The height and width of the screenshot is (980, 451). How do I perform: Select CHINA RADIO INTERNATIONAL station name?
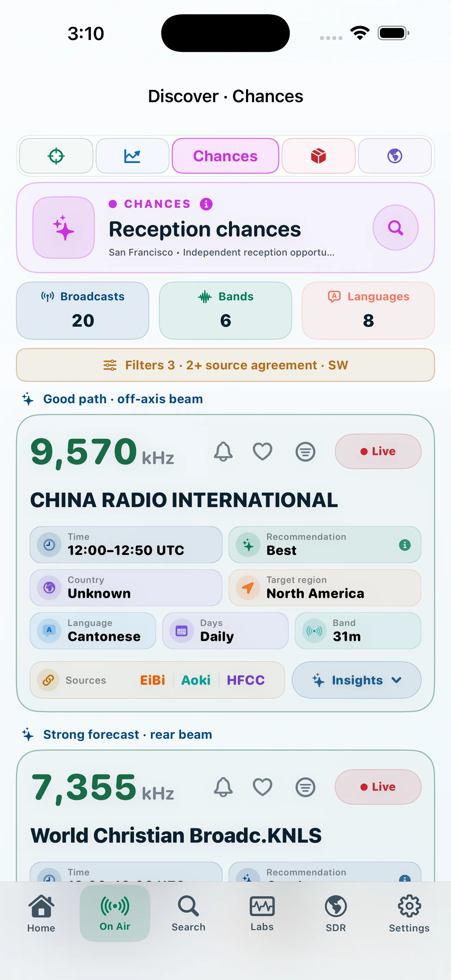[184, 500]
